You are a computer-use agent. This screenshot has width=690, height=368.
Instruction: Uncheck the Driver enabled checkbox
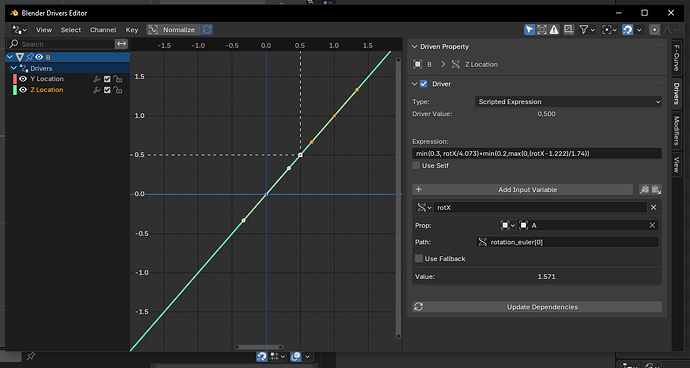pyautogui.click(x=424, y=84)
